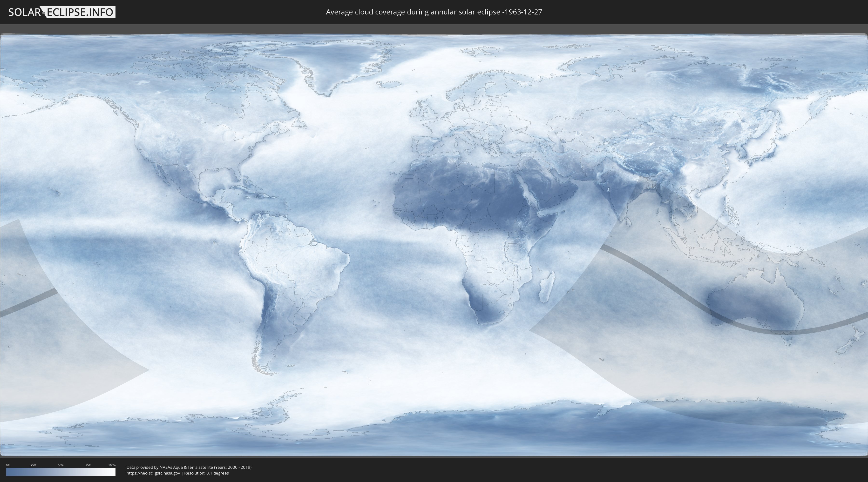The height and width of the screenshot is (482, 868).
Task: Click the 100% legend label
Action: click(112, 465)
